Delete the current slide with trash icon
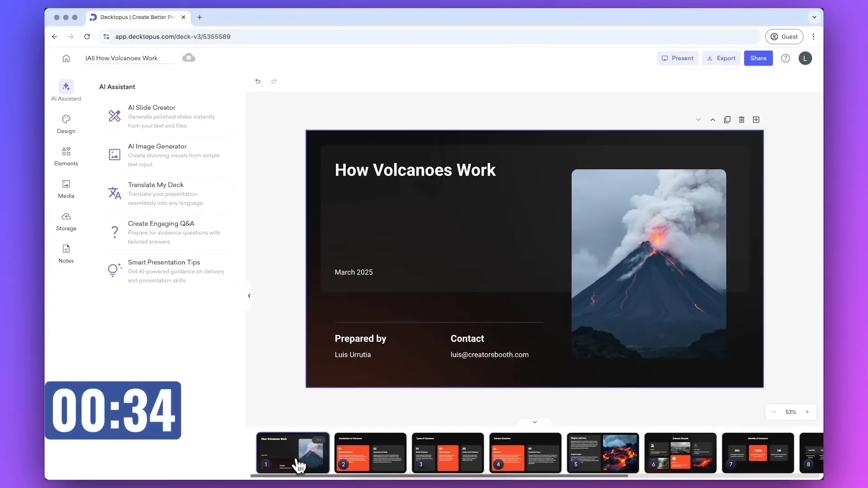This screenshot has height=488, width=868. point(741,120)
